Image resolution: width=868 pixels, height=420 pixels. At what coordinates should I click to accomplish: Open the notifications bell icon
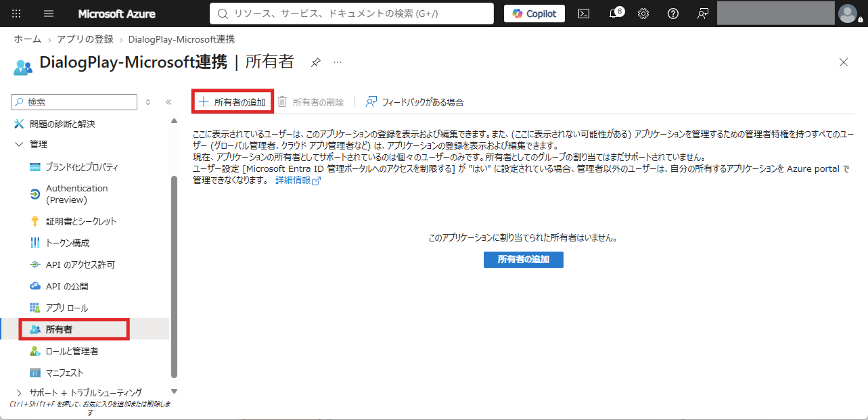click(614, 14)
